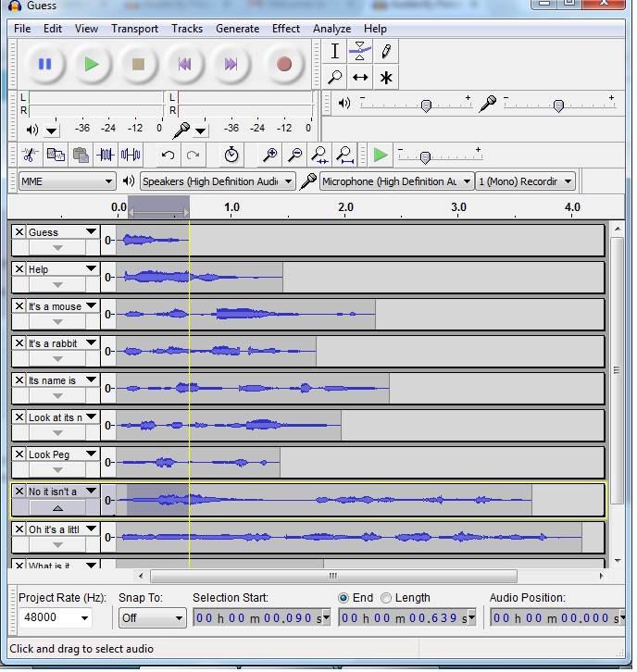Click the Copy icon in edit toolbar
The image size is (637, 672).
[x=56, y=155]
